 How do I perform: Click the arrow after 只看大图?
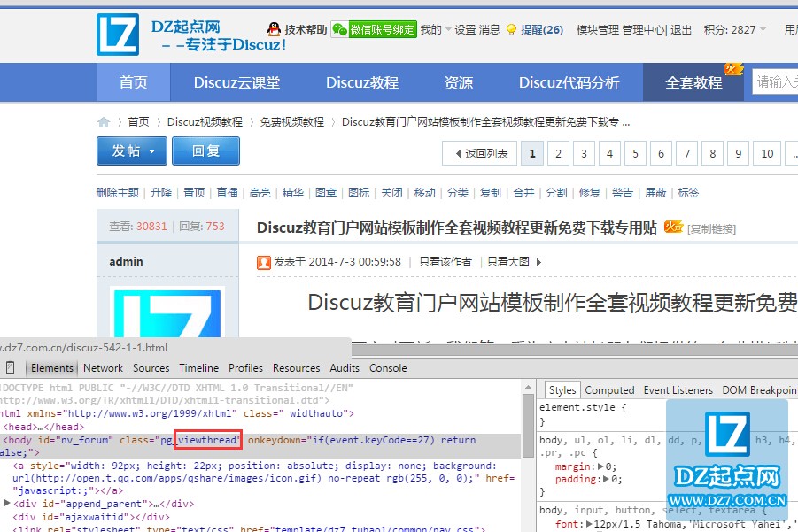(x=538, y=262)
